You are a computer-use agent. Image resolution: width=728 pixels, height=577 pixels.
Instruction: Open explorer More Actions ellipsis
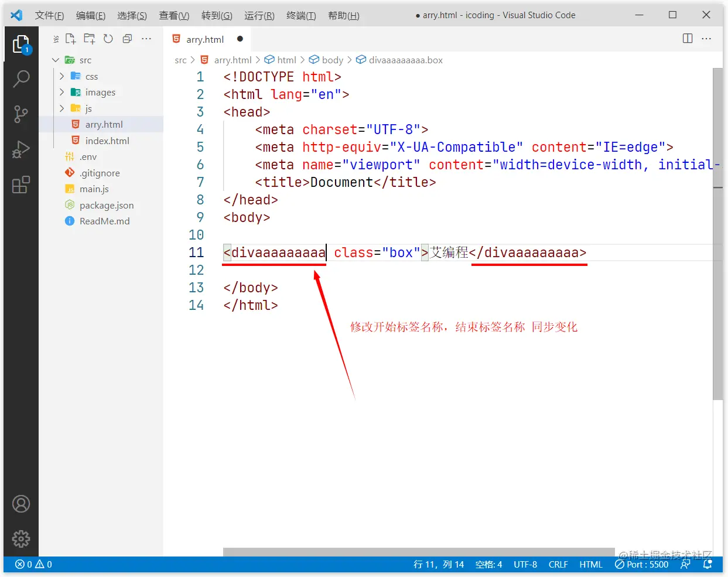click(x=146, y=39)
